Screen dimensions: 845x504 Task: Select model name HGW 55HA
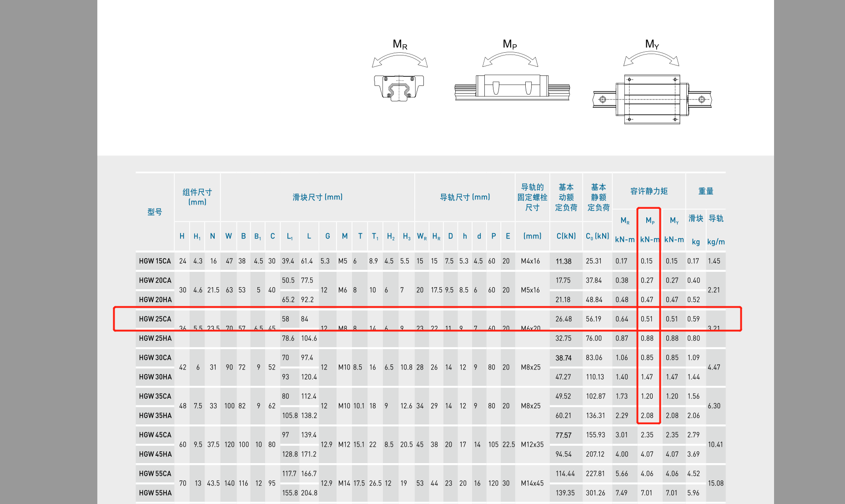155,493
